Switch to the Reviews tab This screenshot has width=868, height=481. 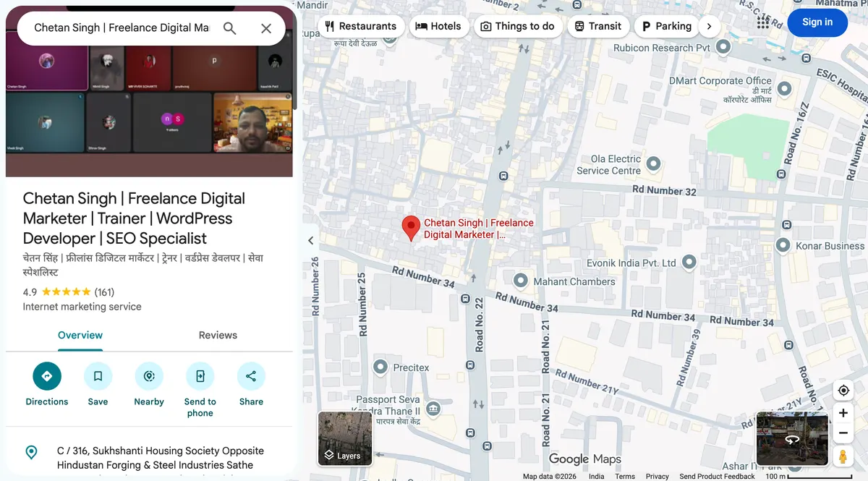click(218, 336)
